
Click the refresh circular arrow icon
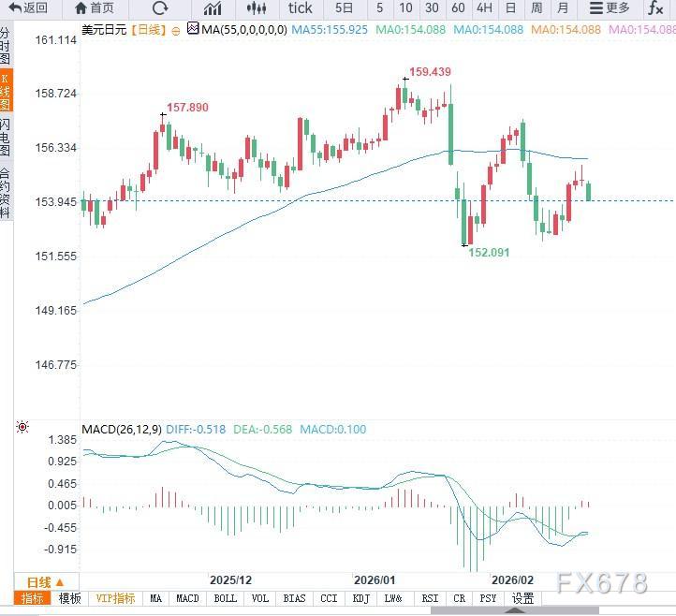[x=160, y=8]
